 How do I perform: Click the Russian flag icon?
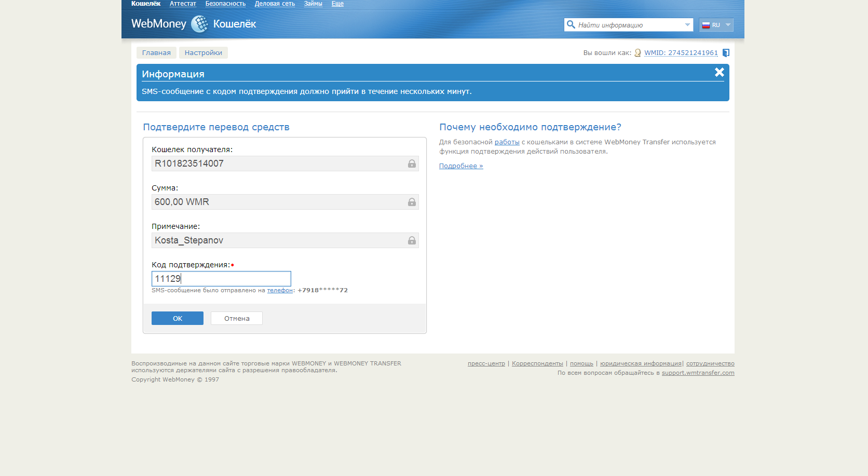706,25
